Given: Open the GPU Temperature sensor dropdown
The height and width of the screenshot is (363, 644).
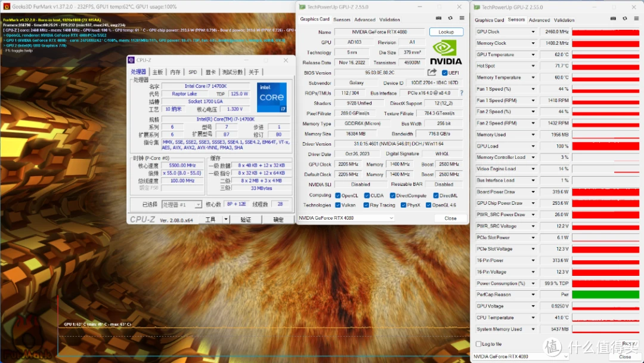Looking at the screenshot, I should pyautogui.click(x=533, y=55).
